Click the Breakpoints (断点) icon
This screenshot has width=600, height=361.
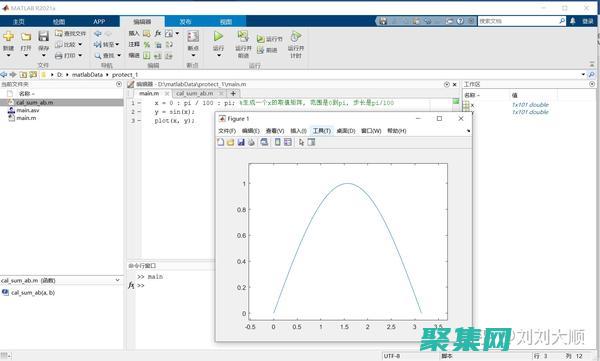pyautogui.click(x=193, y=36)
